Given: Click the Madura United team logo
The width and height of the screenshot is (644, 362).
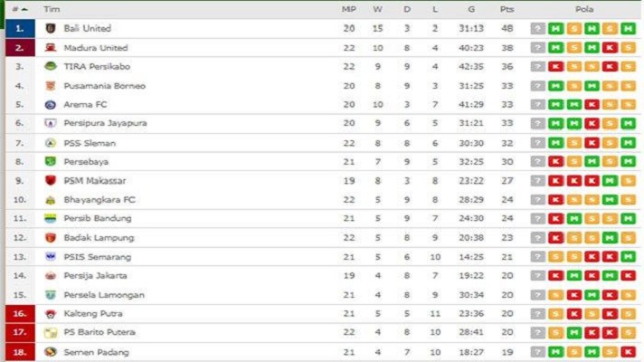Looking at the screenshot, I should tap(51, 48).
